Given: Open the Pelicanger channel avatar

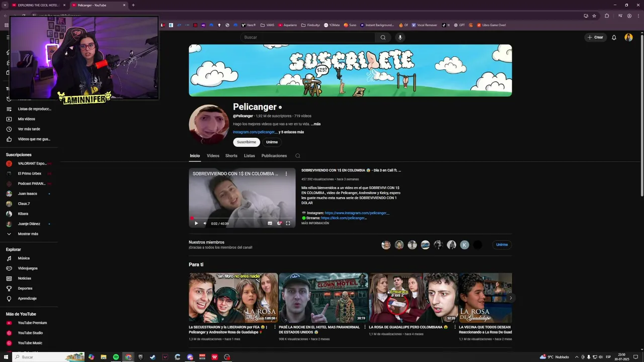Looking at the screenshot, I should pyautogui.click(x=209, y=125).
